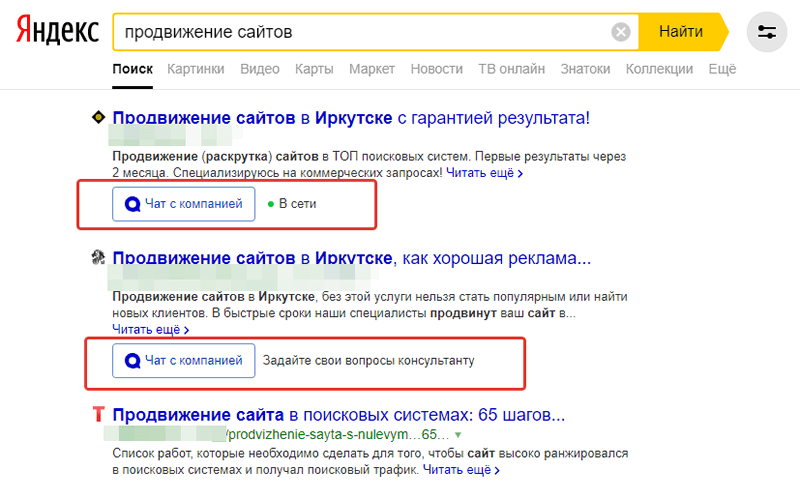800x500 pixels.
Task: Switch to the Новости tab
Action: tap(437, 69)
